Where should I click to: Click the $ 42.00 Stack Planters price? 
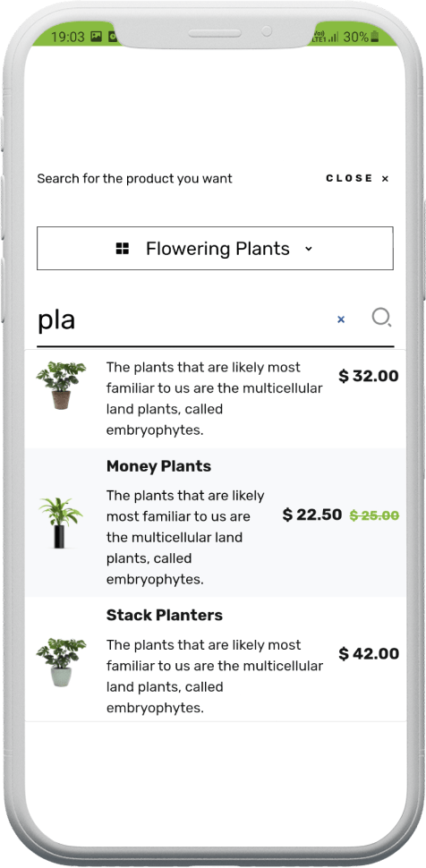(x=369, y=654)
